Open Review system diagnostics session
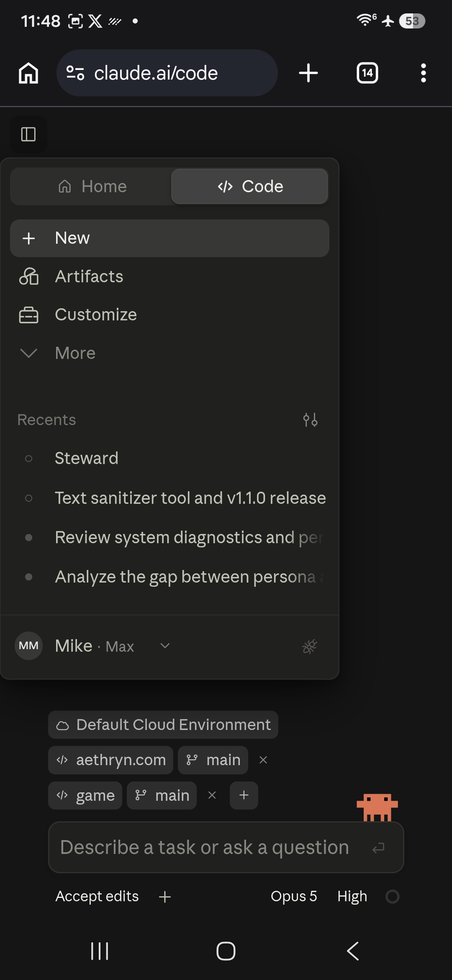The height and width of the screenshot is (980, 452). 169,537
